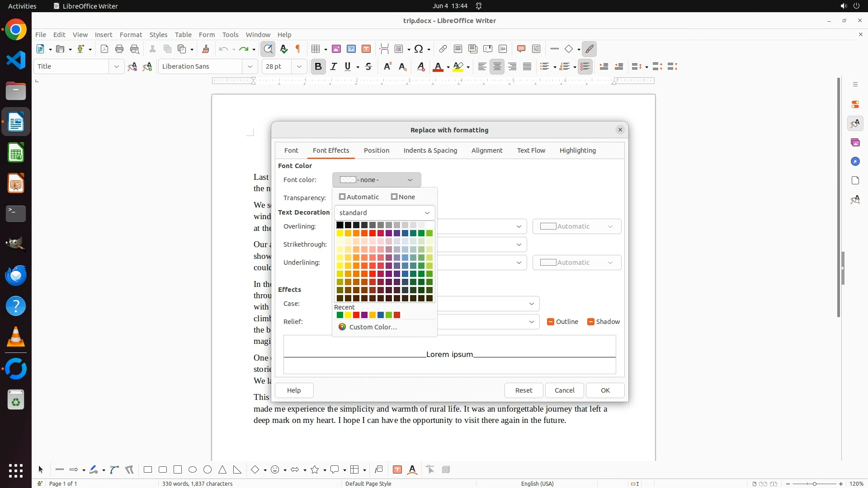Click the Italic formatting icon
The height and width of the screenshot is (488, 868).
tap(334, 66)
